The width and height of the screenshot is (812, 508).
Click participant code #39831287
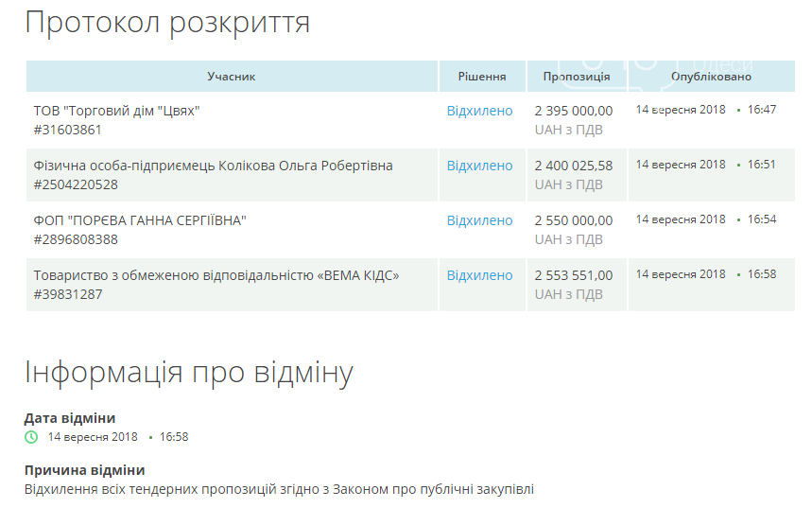point(68,294)
